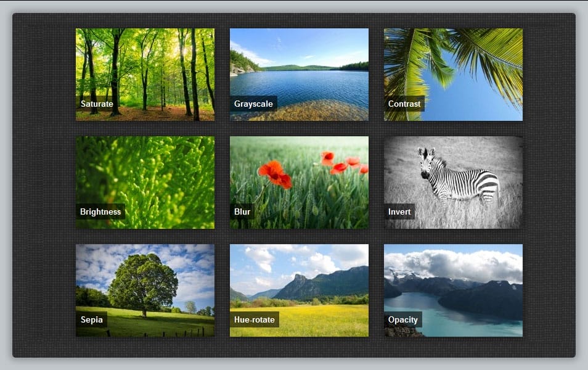Click the Grayscale label

254,104
